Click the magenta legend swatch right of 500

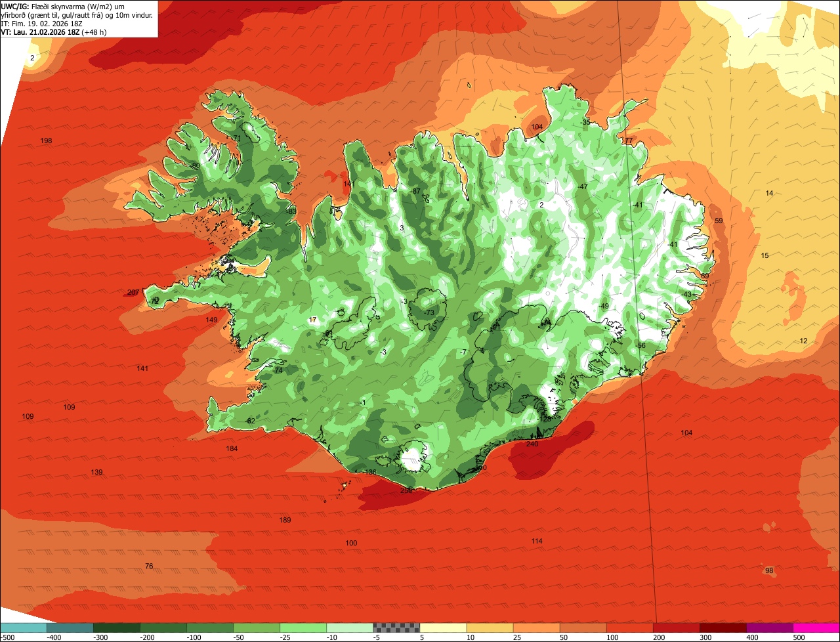point(816,627)
